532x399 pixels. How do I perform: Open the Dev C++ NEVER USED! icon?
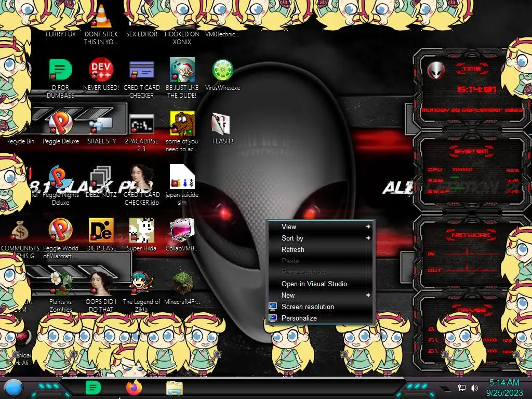[101, 70]
